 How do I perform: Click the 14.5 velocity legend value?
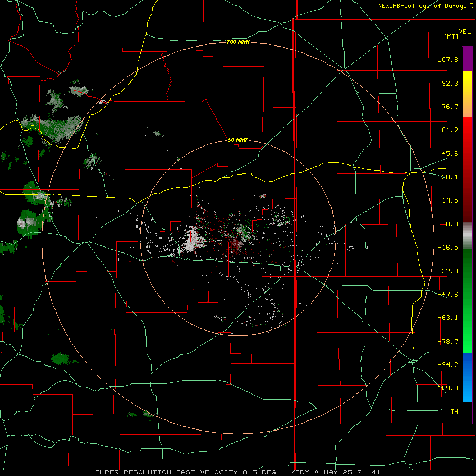[x=450, y=200]
